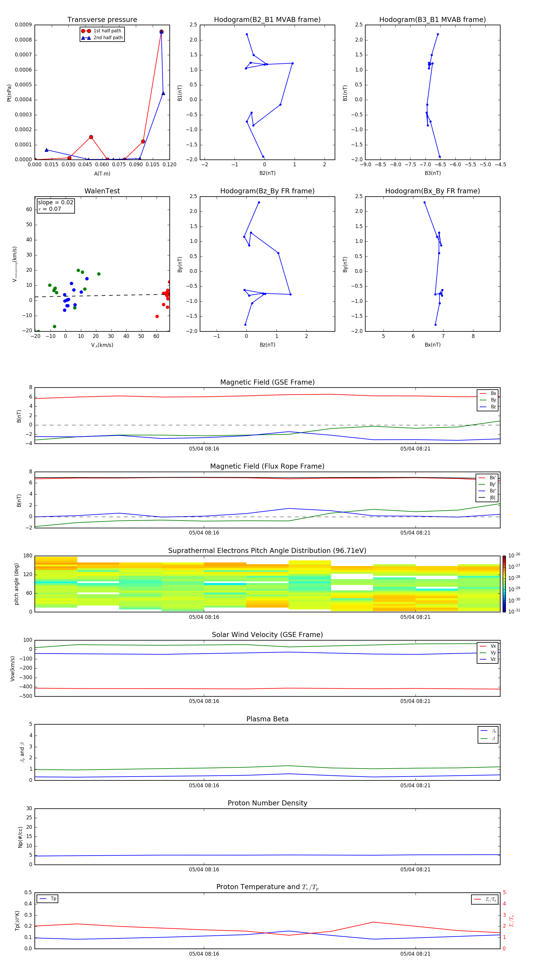Click the "Proton Number Density" title
The height and width of the screenshot is (980, 535).
coord(267,803)
